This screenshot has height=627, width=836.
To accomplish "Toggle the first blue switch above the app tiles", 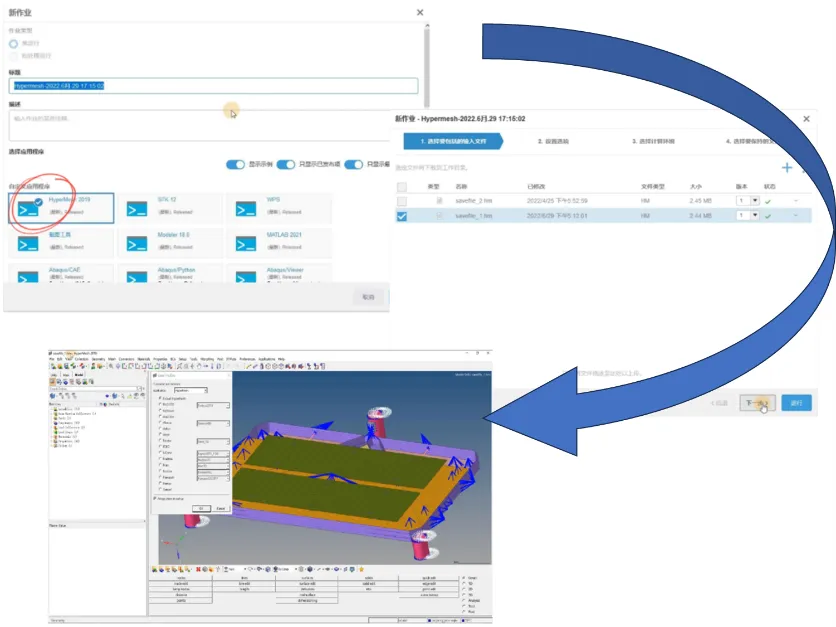I will (x=236, y=165).
